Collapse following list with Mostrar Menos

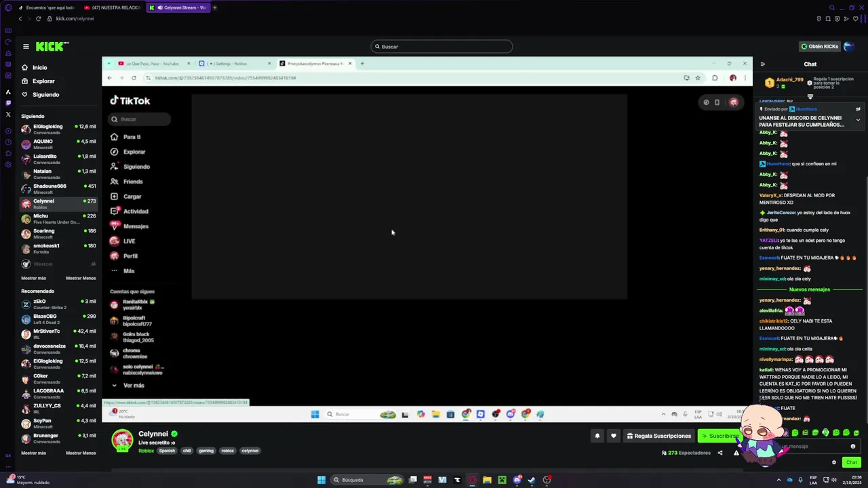(81, 278)
